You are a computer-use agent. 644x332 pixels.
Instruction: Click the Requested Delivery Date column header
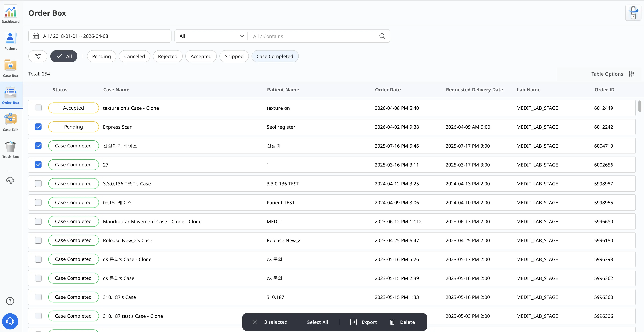[x=474, y=90]
